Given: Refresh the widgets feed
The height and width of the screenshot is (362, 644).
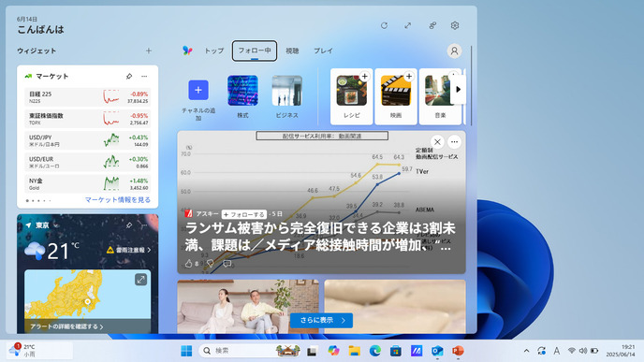Looking at the screenshot, I should point(384,25).
